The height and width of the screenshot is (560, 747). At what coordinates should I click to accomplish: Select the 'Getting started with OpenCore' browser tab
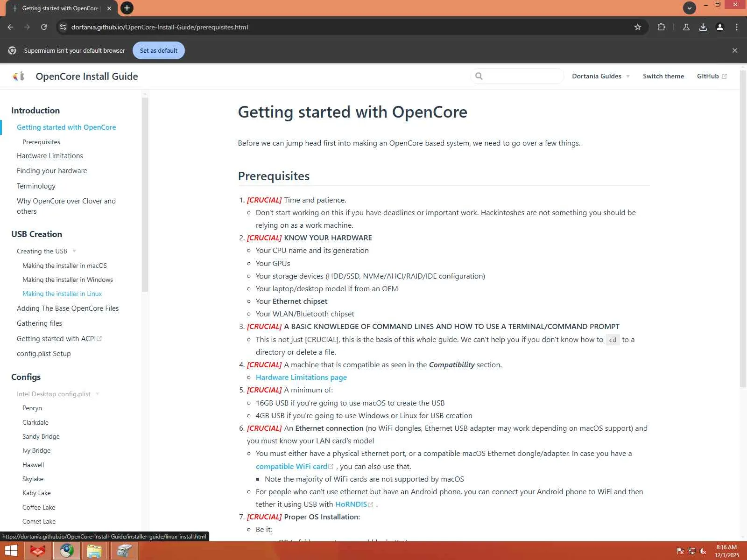click(x=60, y=8)
